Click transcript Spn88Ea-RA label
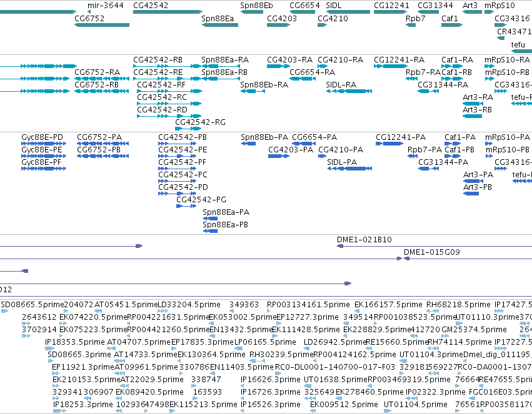This screenshot has height=414, width=532. click(x=225, y=59)
